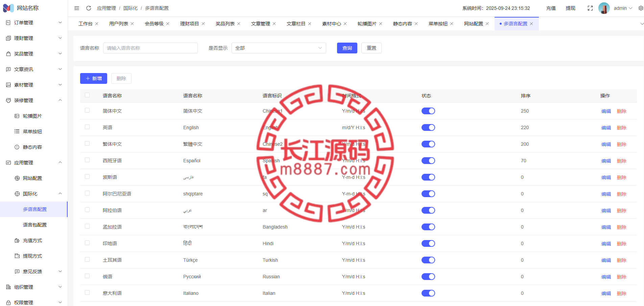This screenshot has width=644, height=306.
Task: Click the admin avatar picture
Action: 604,8
